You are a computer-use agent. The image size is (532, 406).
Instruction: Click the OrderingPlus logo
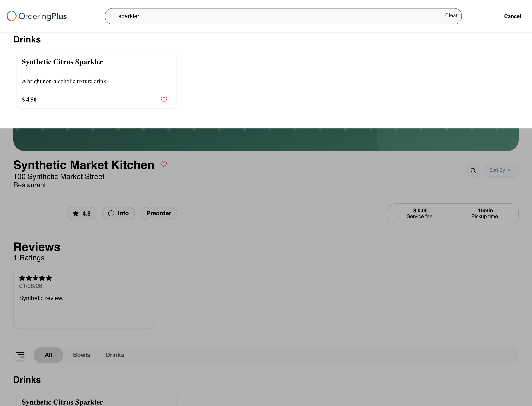[37, 16]
